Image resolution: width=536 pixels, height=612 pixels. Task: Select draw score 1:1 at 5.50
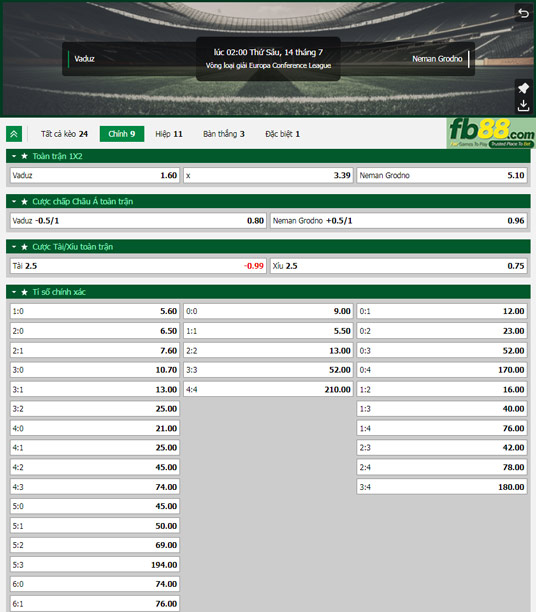click(268, 331)
